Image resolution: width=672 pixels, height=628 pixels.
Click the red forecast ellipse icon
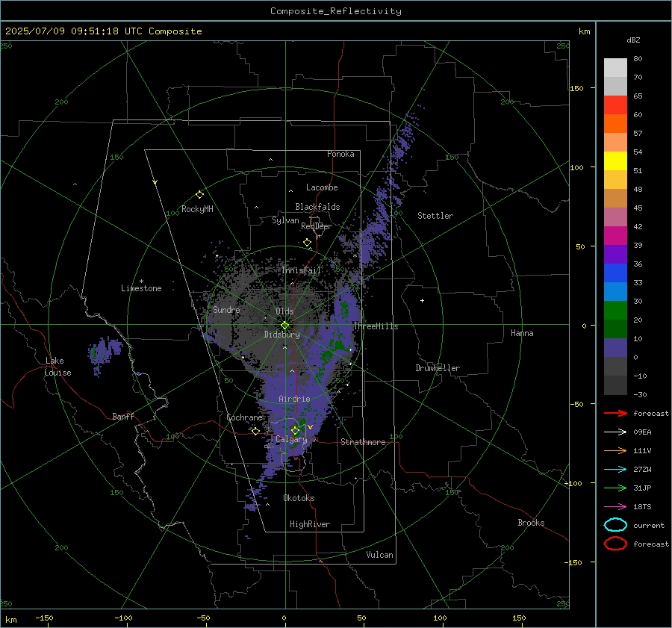click(615, 544)
